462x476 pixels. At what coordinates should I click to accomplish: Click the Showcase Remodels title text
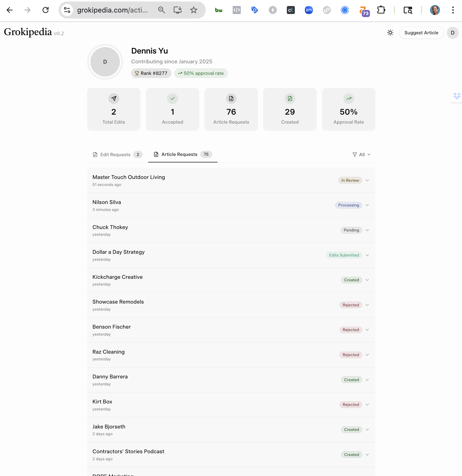point(118,302)
